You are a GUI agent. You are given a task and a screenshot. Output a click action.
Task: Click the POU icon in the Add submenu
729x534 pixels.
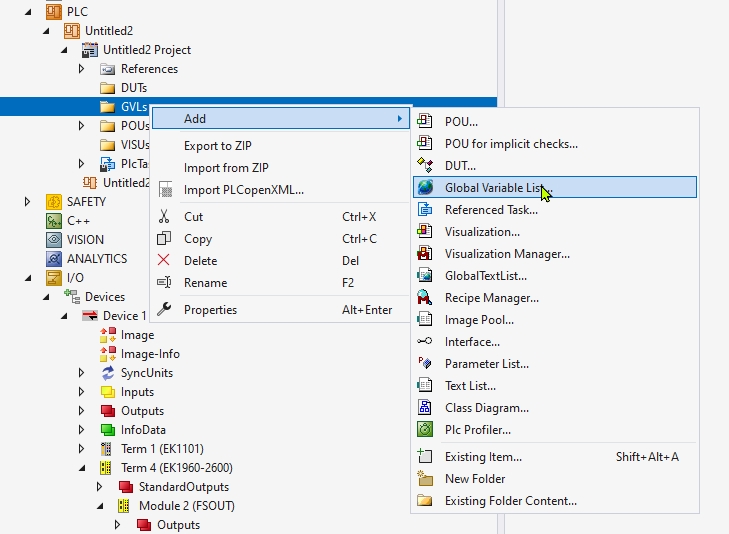pos(424,121)
